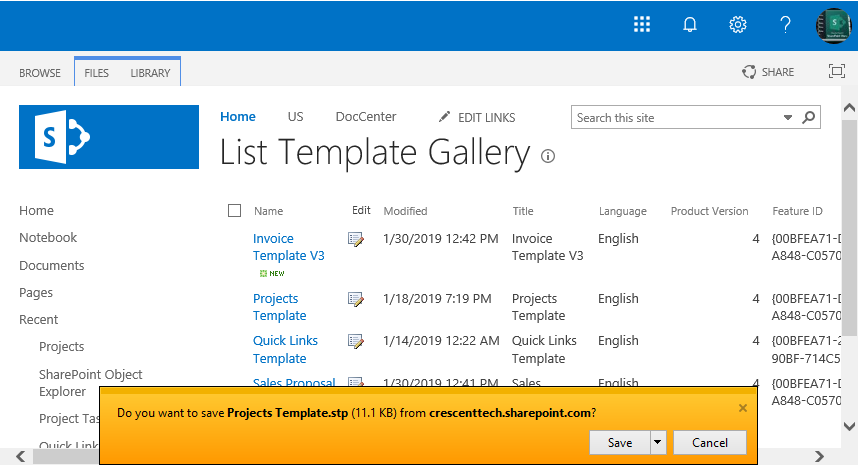This screenshot has height=465, width=858.
Task: Click the SharePoint site logo
Action: pyautogui.click(x=109, y=137)
